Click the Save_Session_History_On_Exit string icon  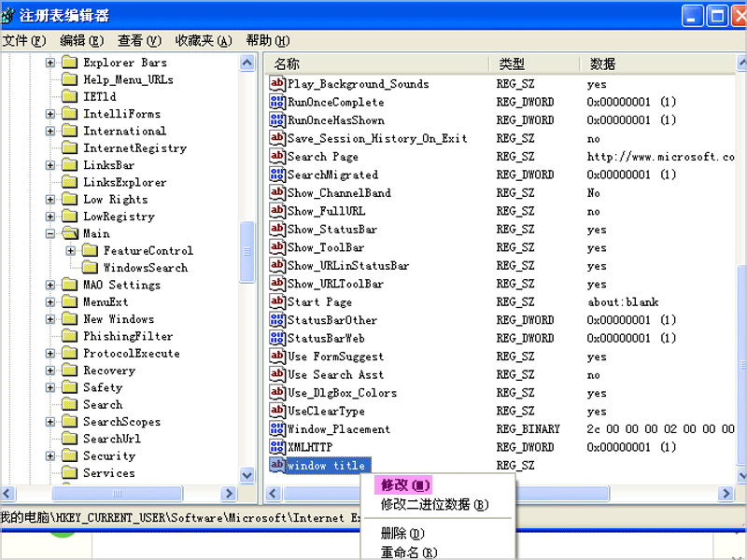pyautogui.click(x=276, y=138)
